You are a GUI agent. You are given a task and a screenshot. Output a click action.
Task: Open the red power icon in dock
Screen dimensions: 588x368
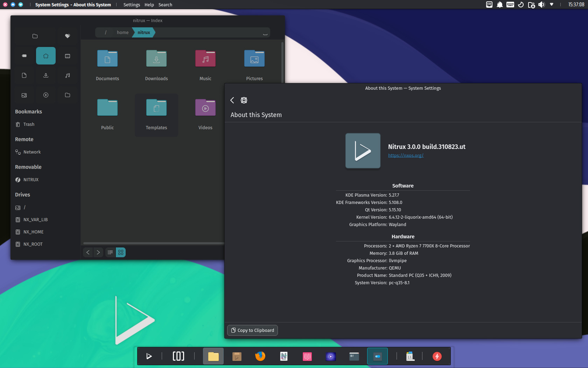click(437, 356)
